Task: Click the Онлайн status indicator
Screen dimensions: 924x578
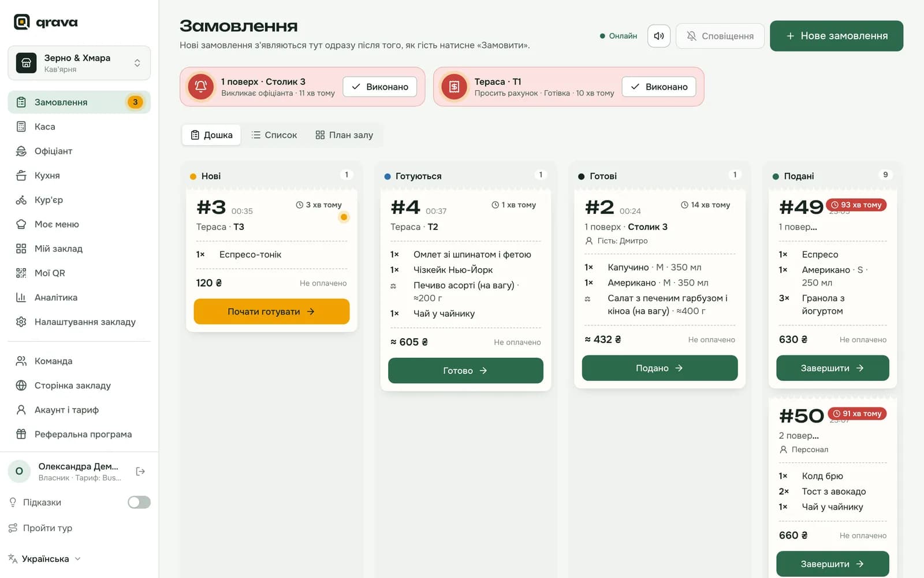Action: click(619, 36)
